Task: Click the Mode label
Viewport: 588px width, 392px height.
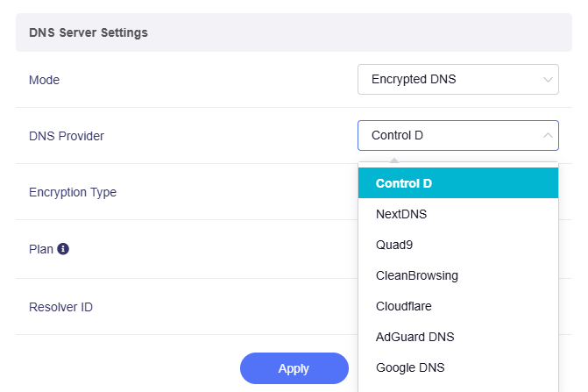Action: pyautogui.click(x=44, y=80)
